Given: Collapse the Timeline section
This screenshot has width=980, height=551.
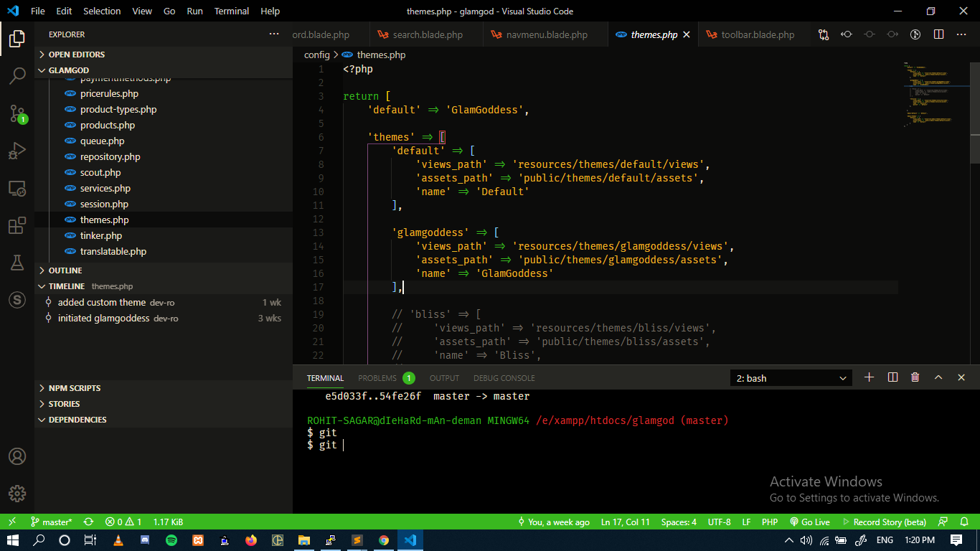Looking at the screenshot, I should point(164,286).
